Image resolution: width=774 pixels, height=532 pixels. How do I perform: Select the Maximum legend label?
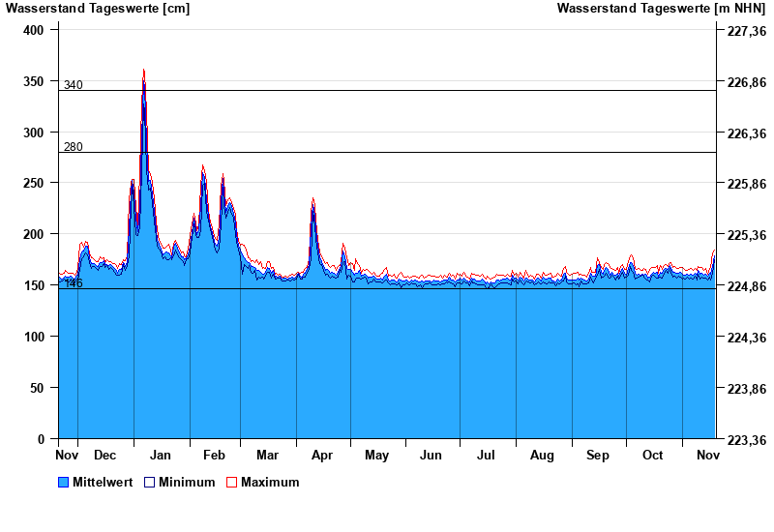pos(270,482)
